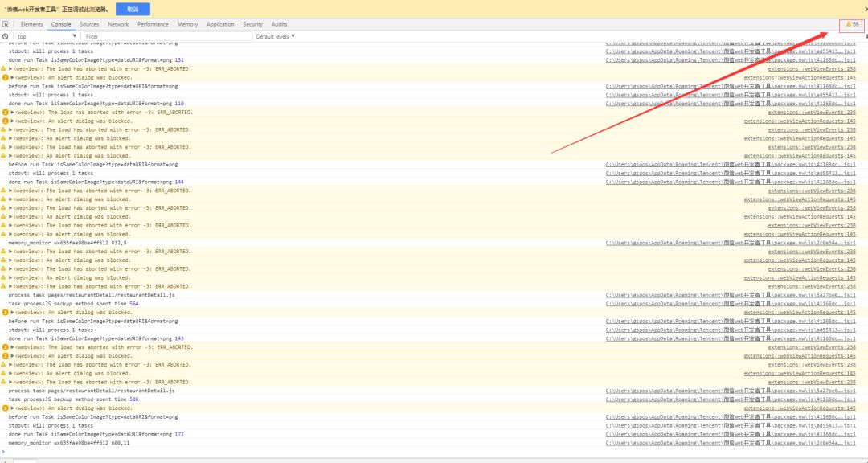
Task: Click the count badge on the alert row below 'spent time 508'
Action: (x=6, y=408)
